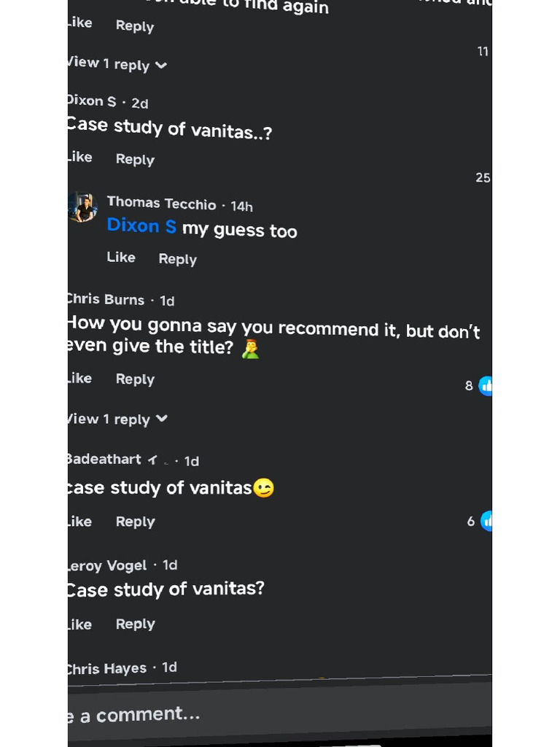560x747 pixels.
Task: Open Chris Hayes' profile name
Action: click(108, 668)
